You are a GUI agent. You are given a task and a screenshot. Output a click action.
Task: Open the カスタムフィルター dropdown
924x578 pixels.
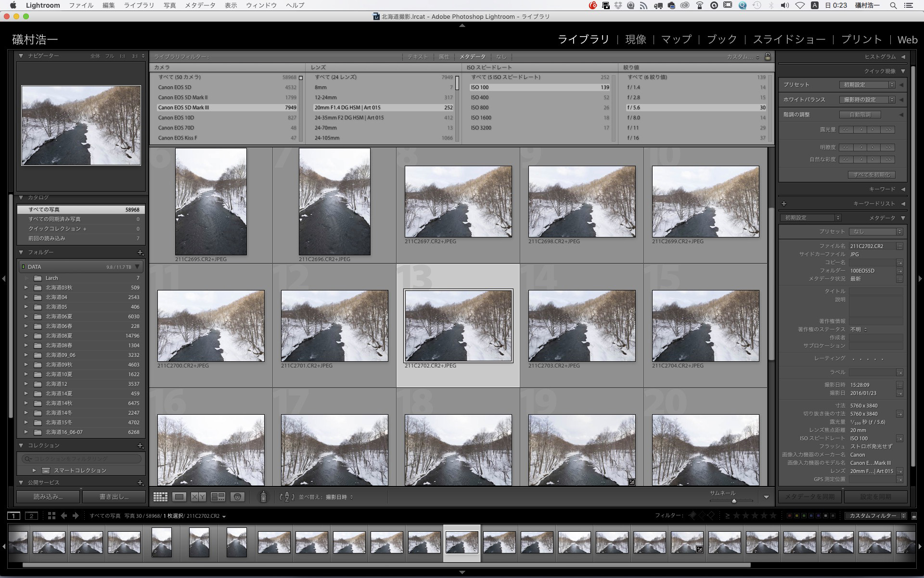point(875,515)
